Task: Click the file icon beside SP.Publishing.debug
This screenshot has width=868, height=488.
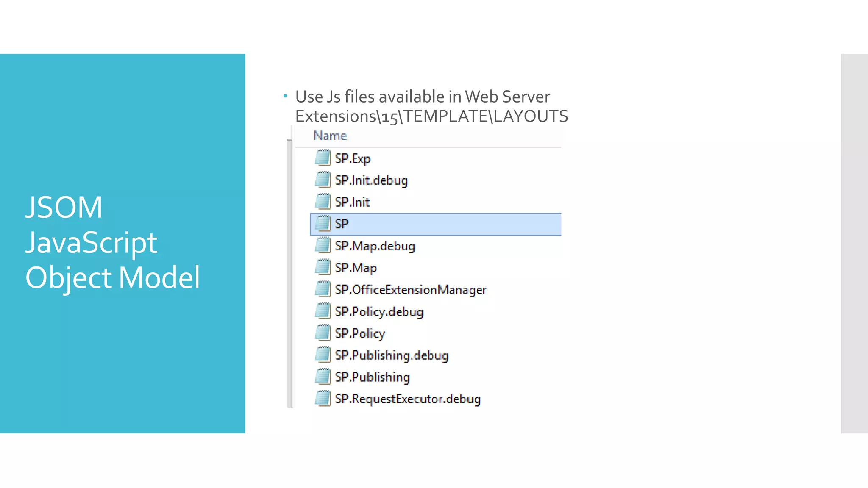Action: tap(323, 355)
